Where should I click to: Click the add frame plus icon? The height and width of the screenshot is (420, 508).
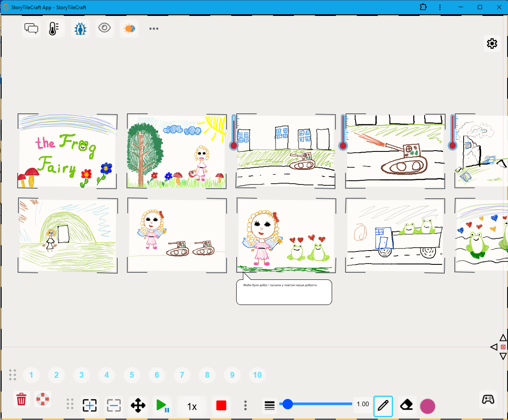pyautogui.click(x=90, y=405)
